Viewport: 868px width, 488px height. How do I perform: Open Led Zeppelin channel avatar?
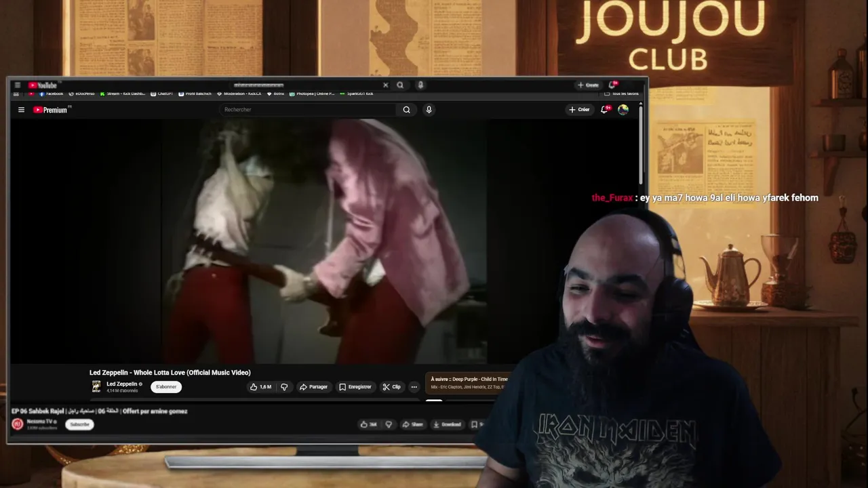coord(96,386)
